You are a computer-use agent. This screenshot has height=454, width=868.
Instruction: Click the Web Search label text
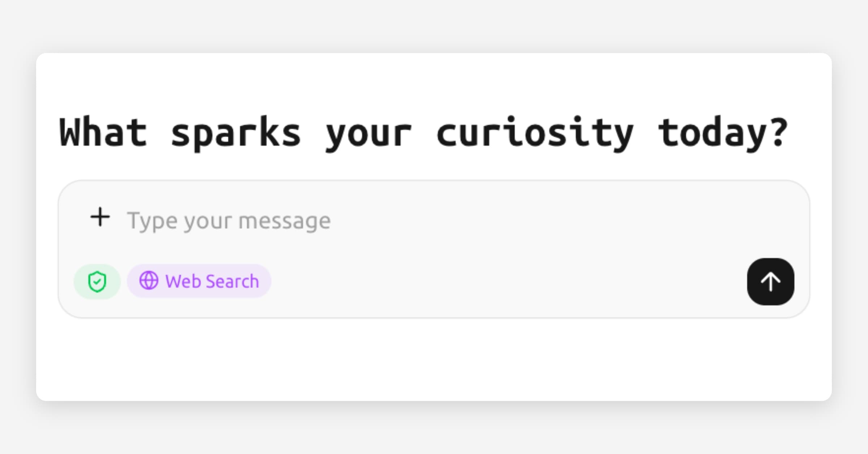212,281
